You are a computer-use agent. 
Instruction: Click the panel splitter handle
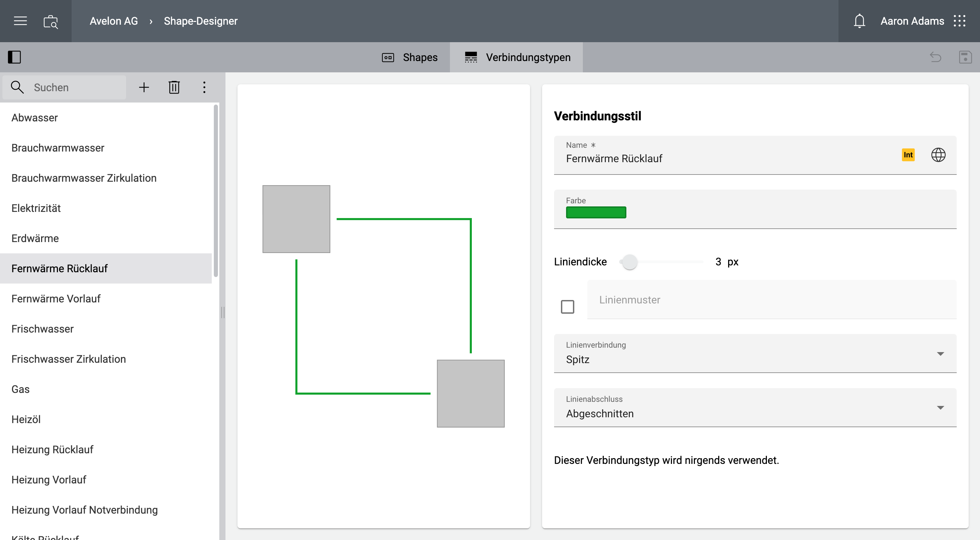pos(222,312)
